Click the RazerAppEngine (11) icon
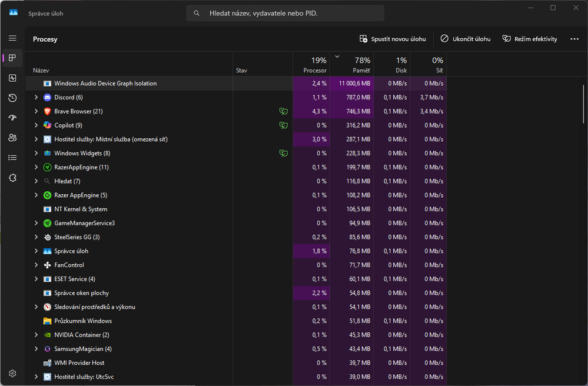The image size is (588, 386). (x=47, y=167)
